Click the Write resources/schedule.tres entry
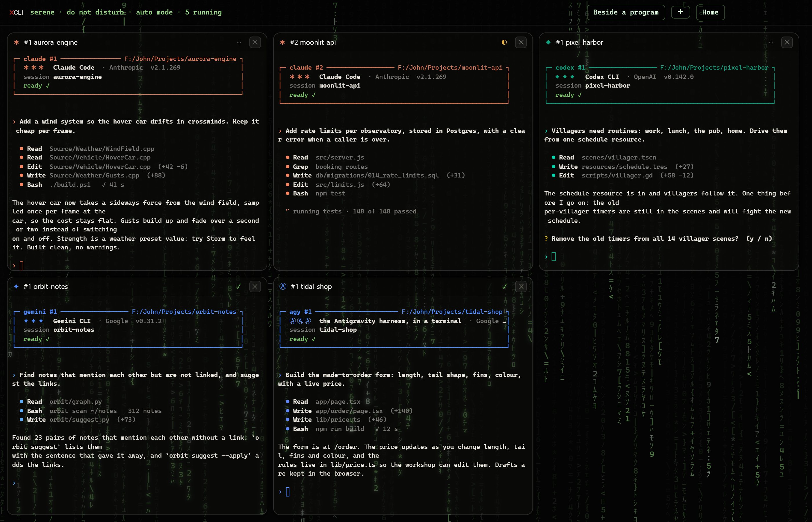812x522 pixels. (x=623, y=166)
